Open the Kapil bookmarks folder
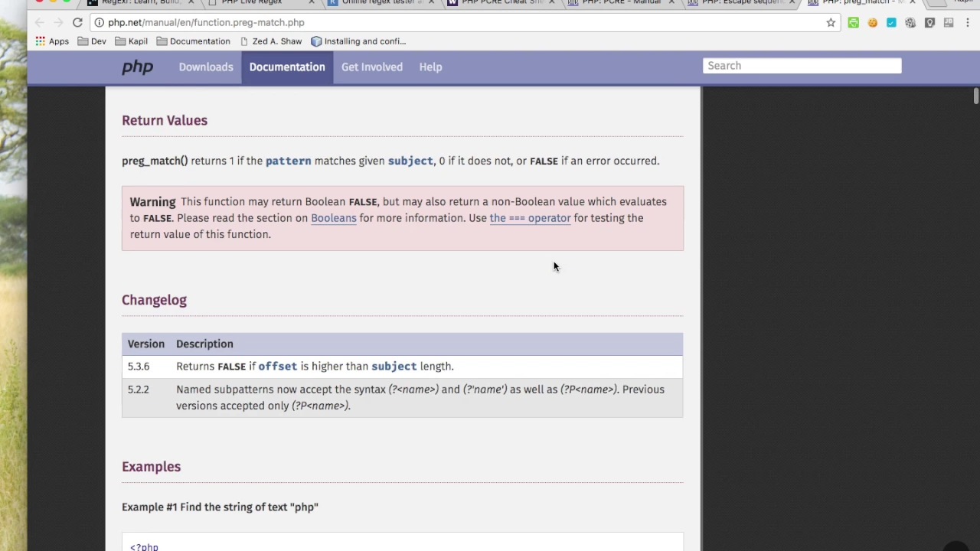 (x=132, y=41)
